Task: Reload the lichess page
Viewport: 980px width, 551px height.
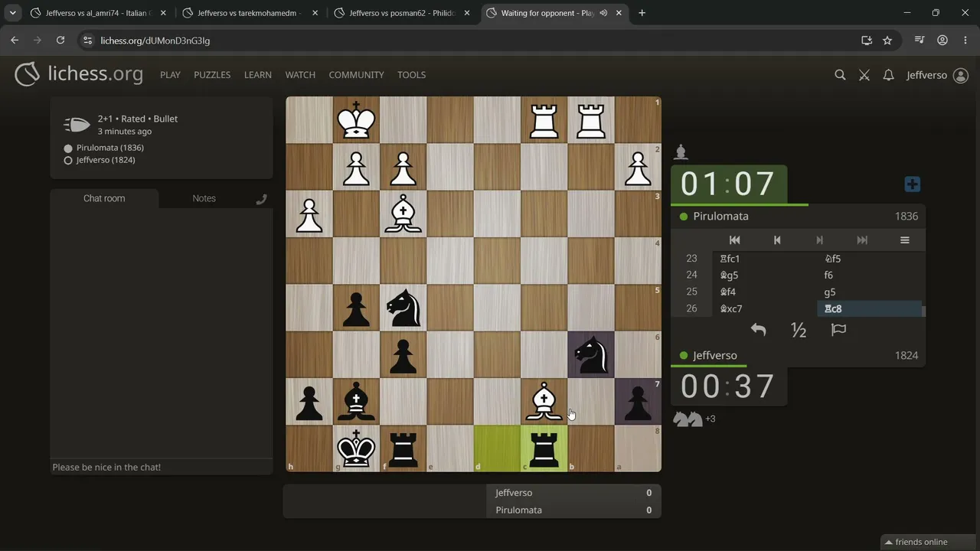Action: [x=60, y=41]
